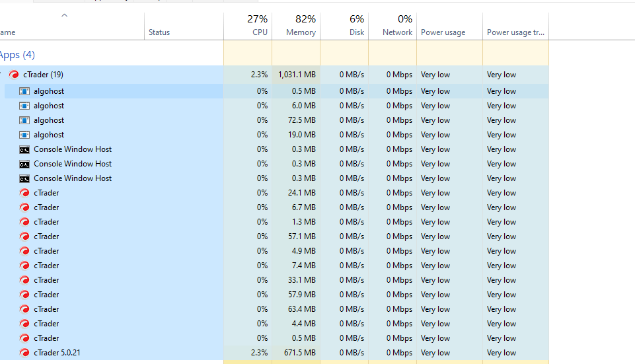Viewport: 635px width, 364px height.
Task: Select the cTrader (19) parent row
Action: click(274, 75)
